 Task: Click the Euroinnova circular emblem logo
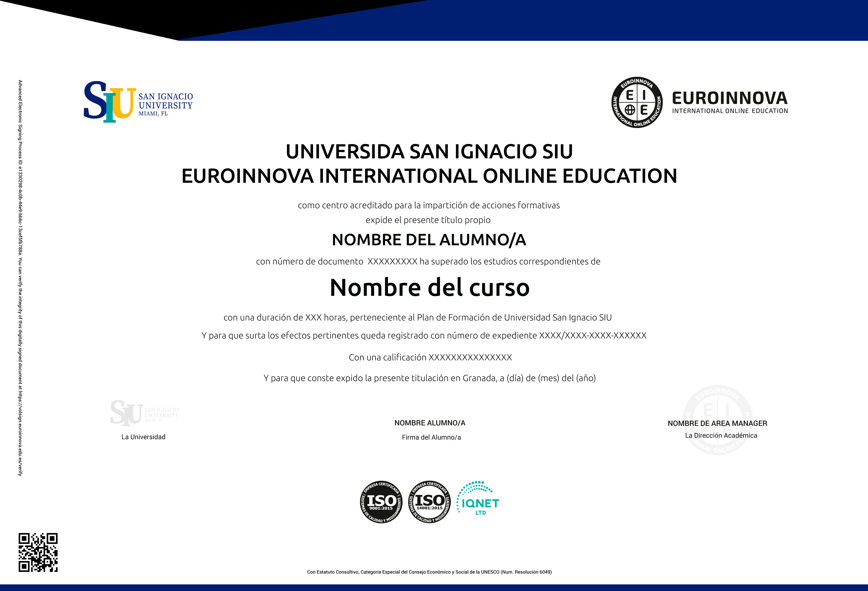637,102
